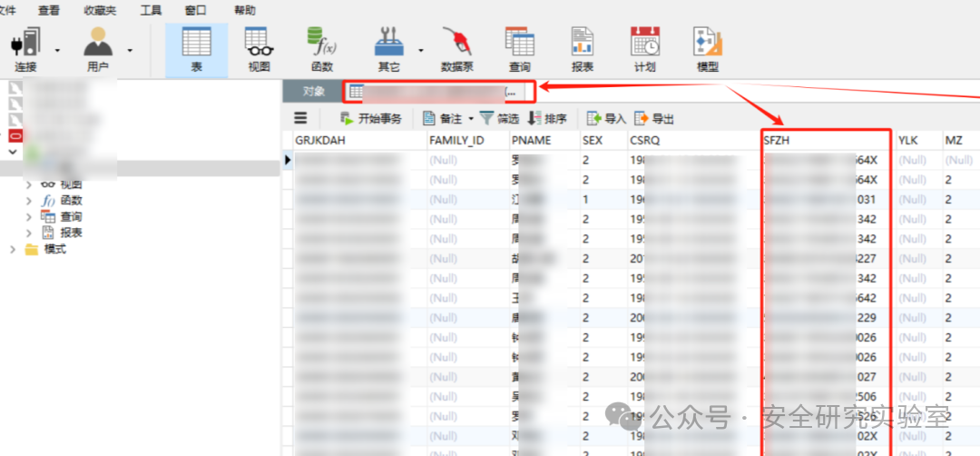Viewport: 980px width, 456px height.
Task: Click the 报表 (Report) toolbar icon
Action: point(583,41)
